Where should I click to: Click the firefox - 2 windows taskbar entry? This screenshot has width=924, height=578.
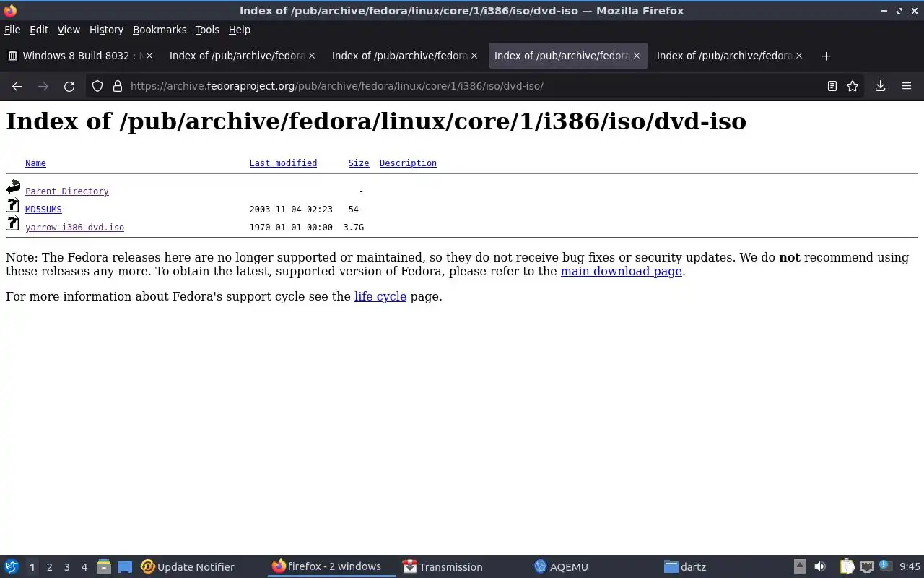click(x=332, y=567)
